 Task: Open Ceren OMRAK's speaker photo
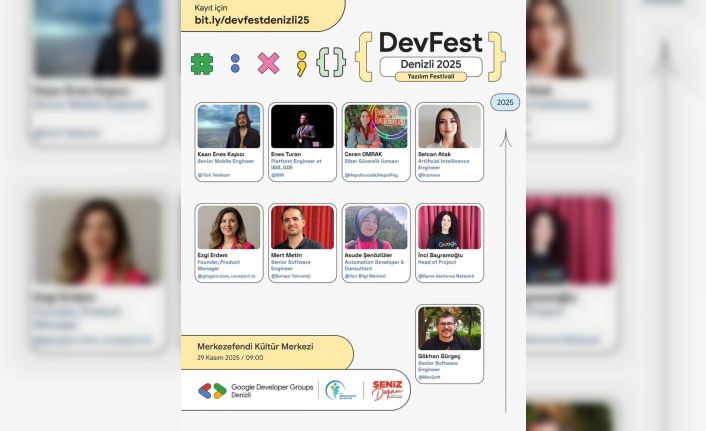pos(376,126)
